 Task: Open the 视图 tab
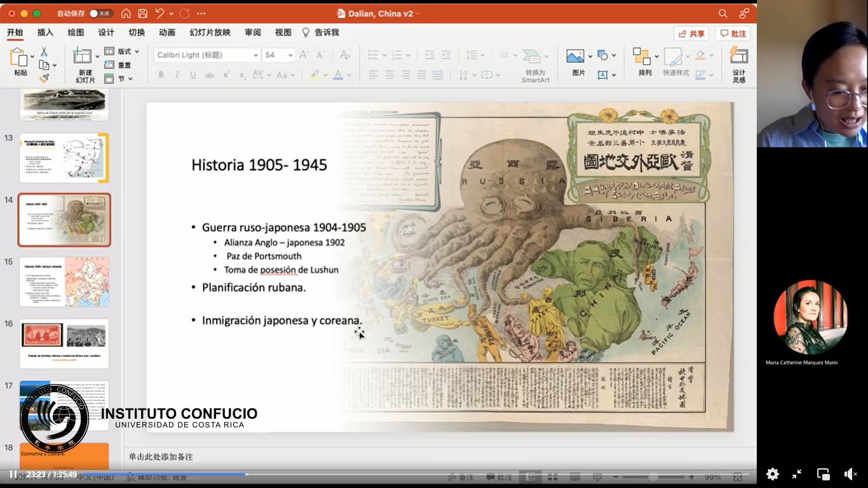coord(283,32)
